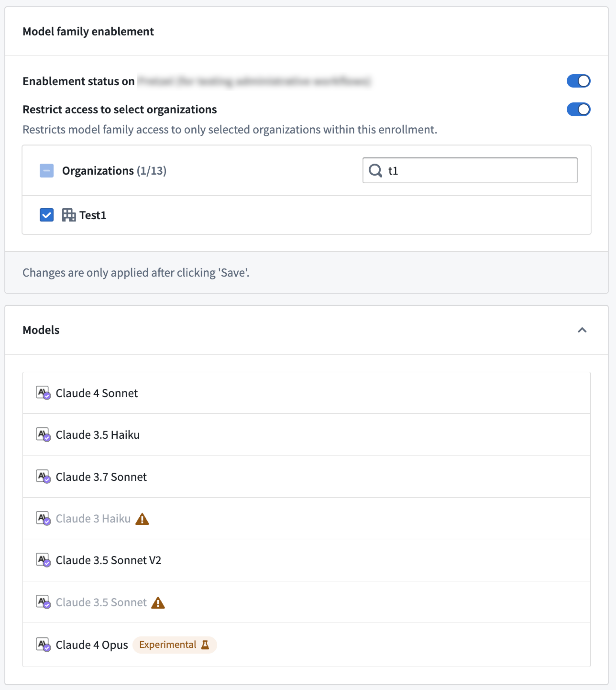The image size is (616, 690).
Task: Click the organization building icon beside Test1
Action: coord(69,215)
